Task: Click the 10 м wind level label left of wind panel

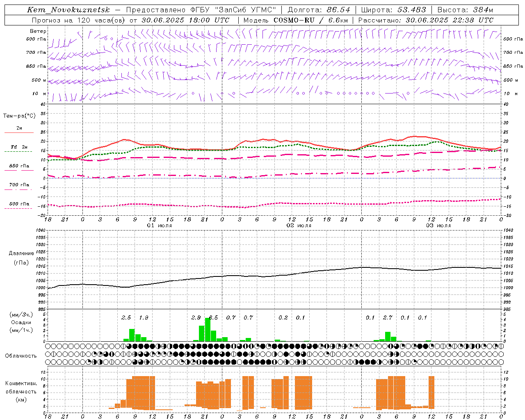Action: (x=39, y=94)
